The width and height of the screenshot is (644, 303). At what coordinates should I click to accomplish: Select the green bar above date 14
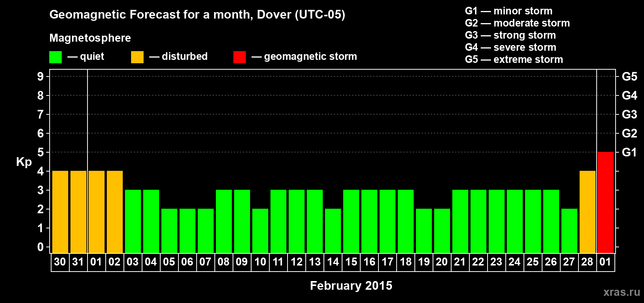pyautogui.click(x=333, y=231)
